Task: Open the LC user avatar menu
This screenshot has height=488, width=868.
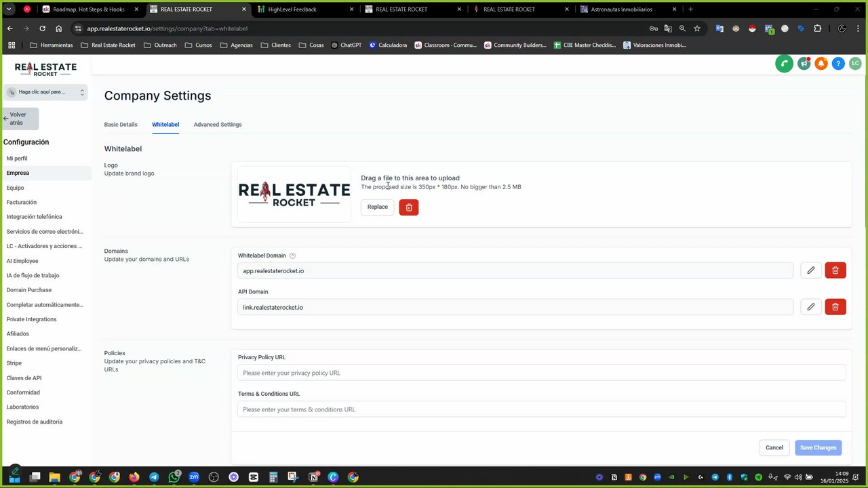Action: click(x=855, y=64)
